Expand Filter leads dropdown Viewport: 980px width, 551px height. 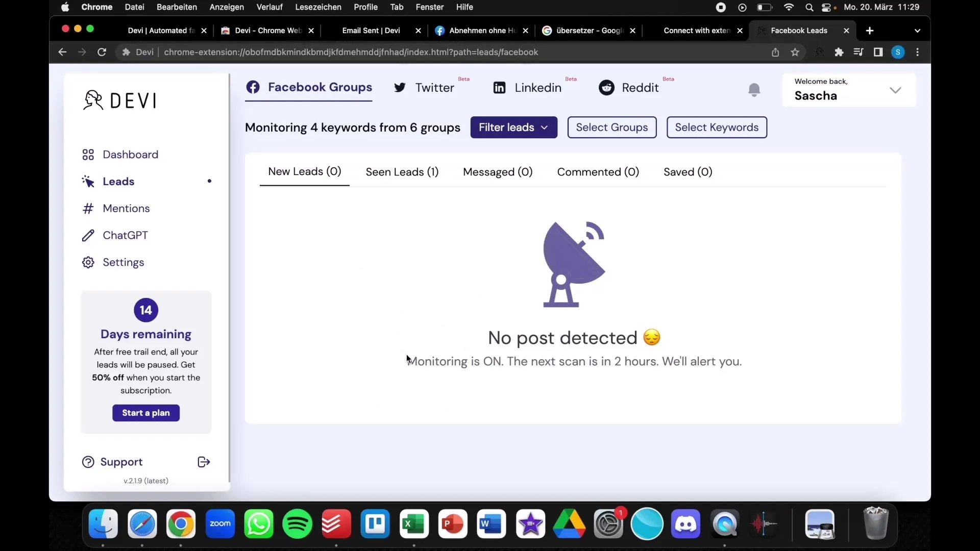click(x=512, y=127)
